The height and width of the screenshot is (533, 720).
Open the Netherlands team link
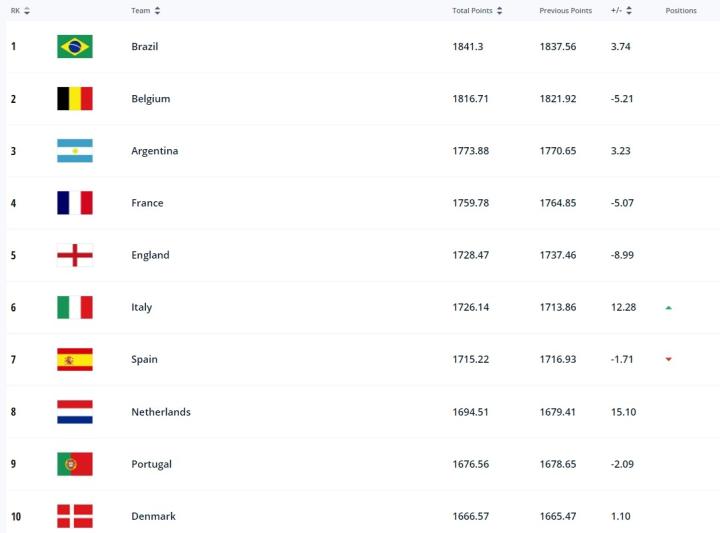[161, 412]
